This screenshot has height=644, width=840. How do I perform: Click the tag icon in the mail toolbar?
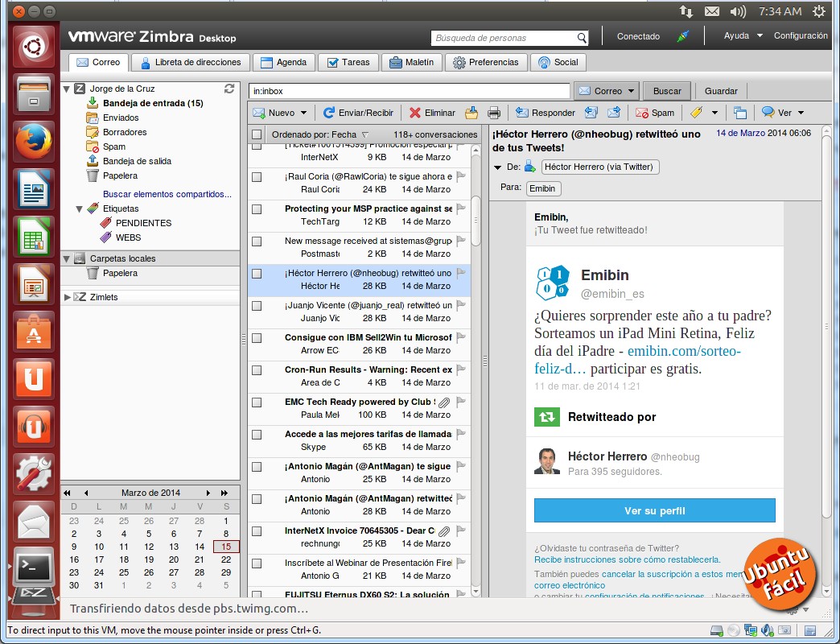coord(697,113)
